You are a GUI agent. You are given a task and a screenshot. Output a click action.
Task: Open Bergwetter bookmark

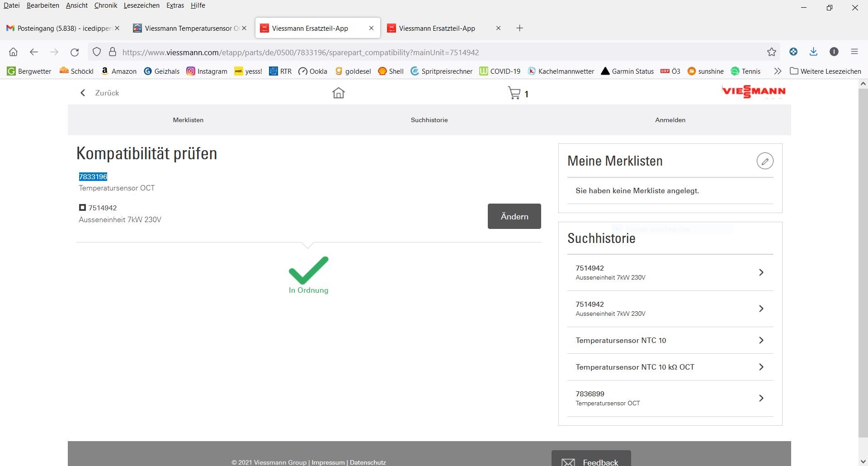[29, 71]
